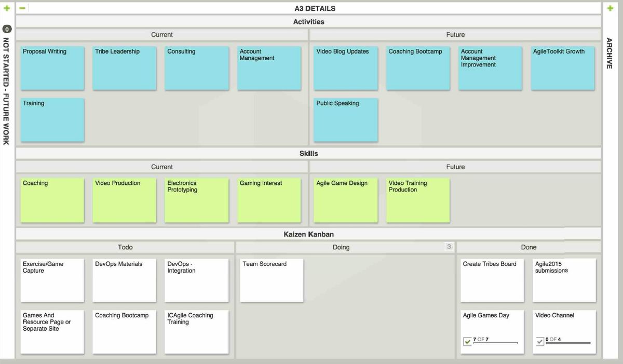This screenshot has height=364, width=623.
Task: Click the ARCHIVE vertical label
Action: (x=610, y=53)
